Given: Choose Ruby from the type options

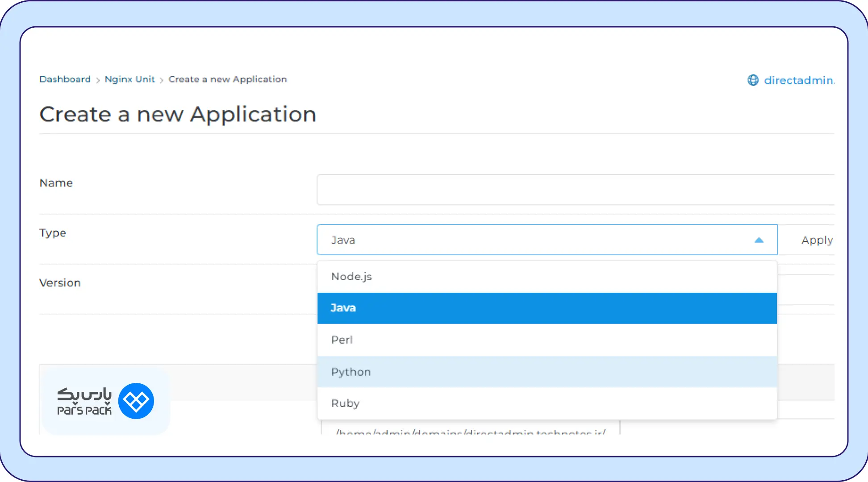Looking at the screenshot, I should tap(547, 403).
